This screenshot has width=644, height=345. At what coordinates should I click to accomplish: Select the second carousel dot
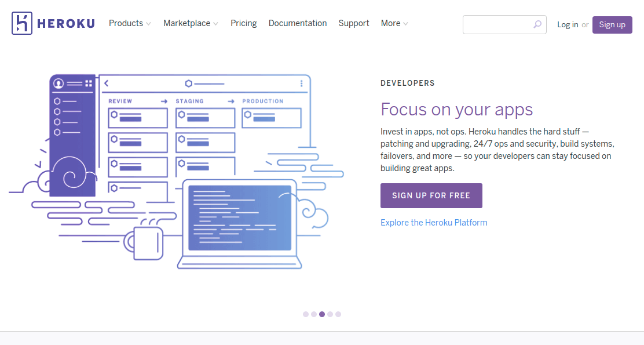coord(313,314)
